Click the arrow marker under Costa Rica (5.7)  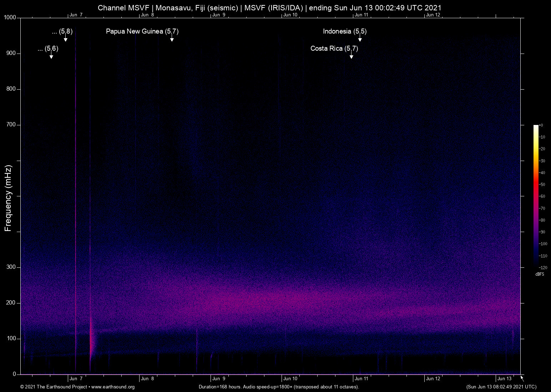point(352,55)
